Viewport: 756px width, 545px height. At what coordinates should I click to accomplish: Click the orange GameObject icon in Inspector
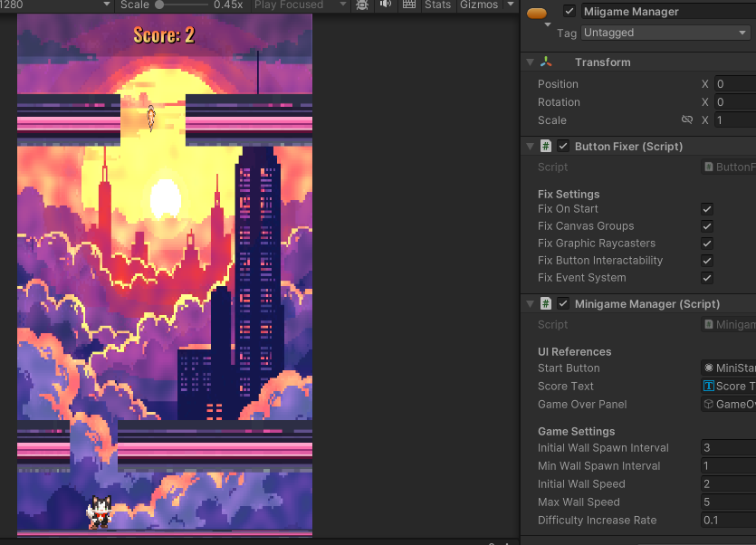537,14
